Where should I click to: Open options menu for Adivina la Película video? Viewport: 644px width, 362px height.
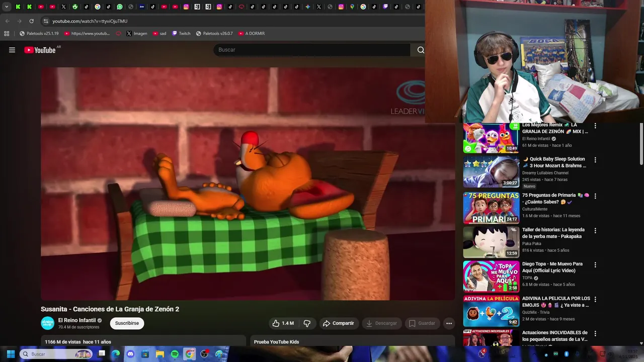click(595, 299)
